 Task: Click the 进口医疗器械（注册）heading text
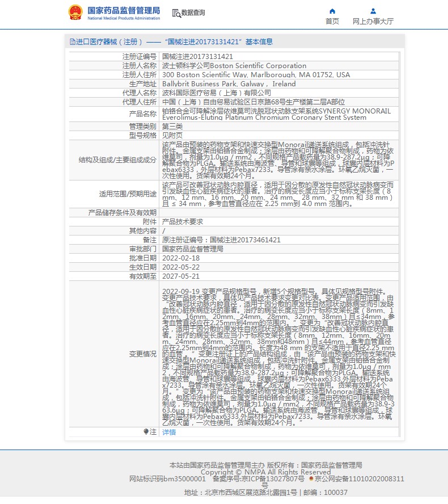tap(109, 42)
